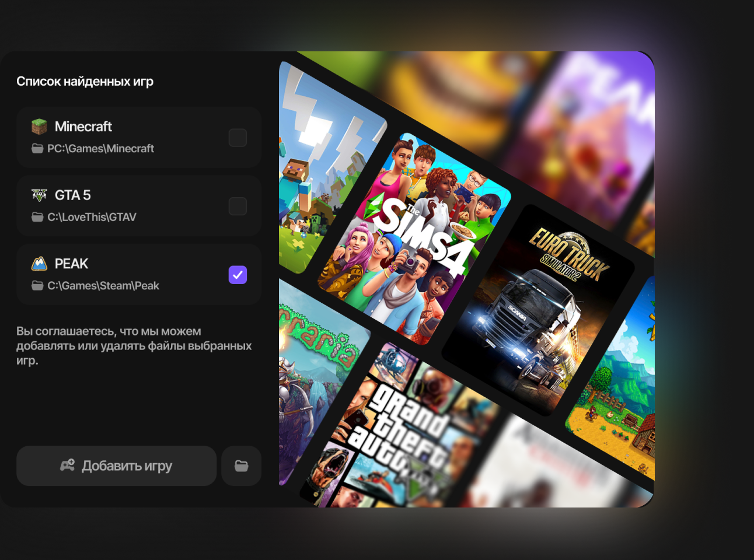The height and width of the screenshot is (560, 754).
Task: Click folder icon beside C:\LoveThis\GTAV path
Action: point(37,217)
